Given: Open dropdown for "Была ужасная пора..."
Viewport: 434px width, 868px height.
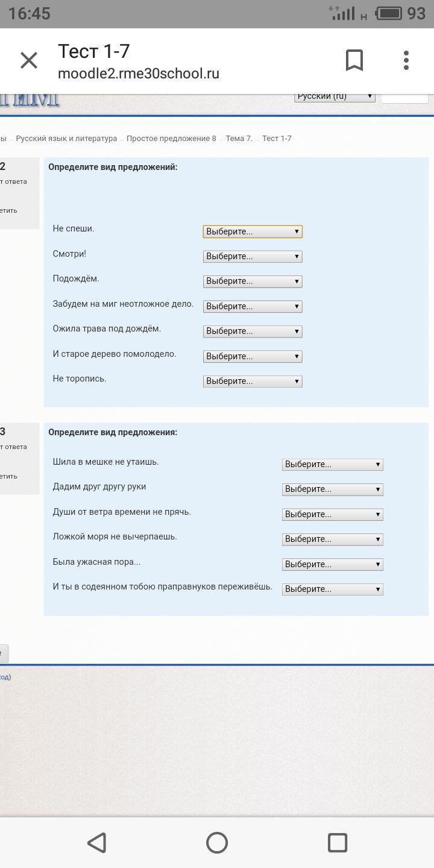Looking at the screenshot, I should click(x=332, y=565).
